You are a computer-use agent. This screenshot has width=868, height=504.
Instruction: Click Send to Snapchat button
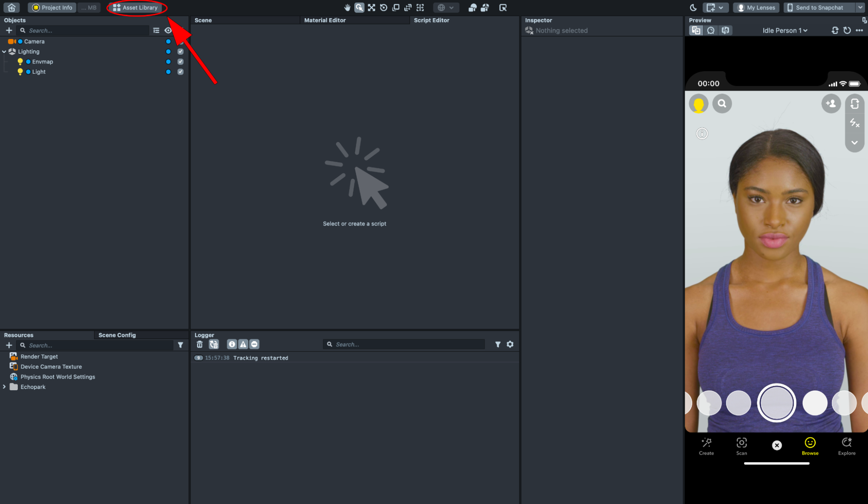coord(819,7)
